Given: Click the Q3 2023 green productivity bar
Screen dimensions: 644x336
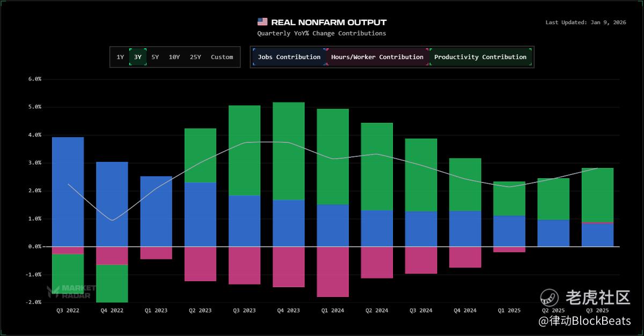Looking at the screenshot, I should click(244, 151).
